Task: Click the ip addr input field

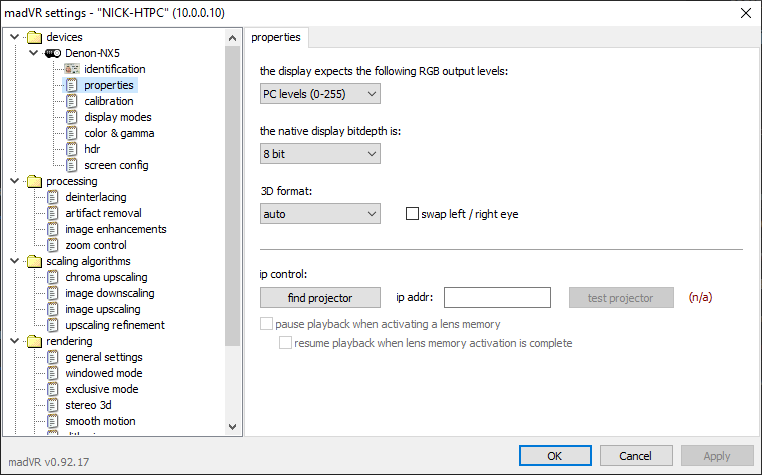Action: pos(497,297)
